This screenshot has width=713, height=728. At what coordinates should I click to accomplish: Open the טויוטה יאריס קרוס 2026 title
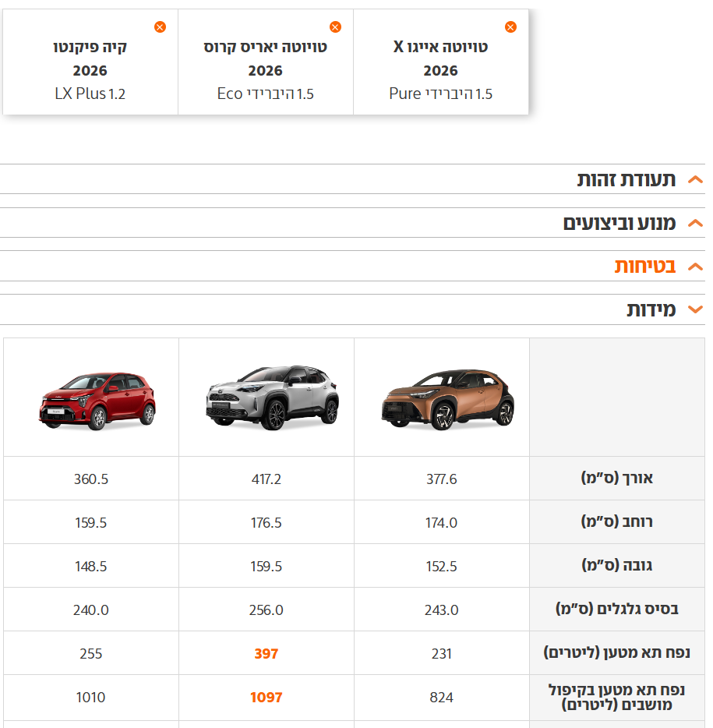pyautogui.click(x=265, y=58)
